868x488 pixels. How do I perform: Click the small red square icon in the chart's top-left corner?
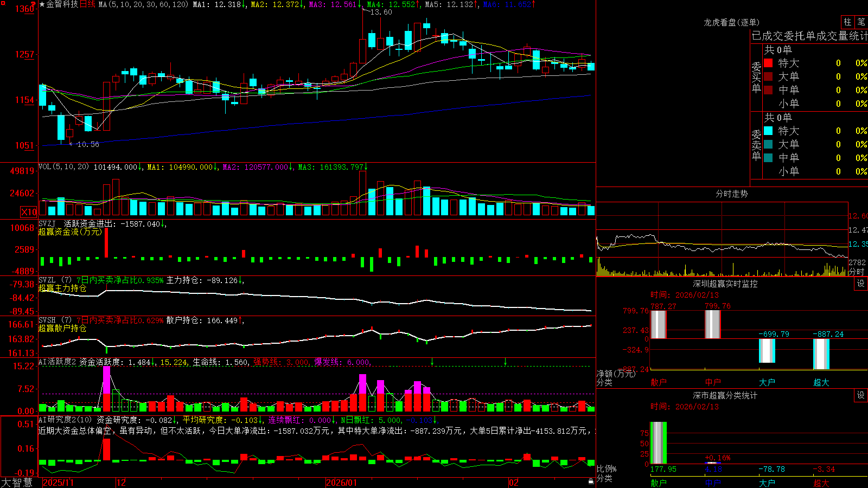click(x=2, y=2)
